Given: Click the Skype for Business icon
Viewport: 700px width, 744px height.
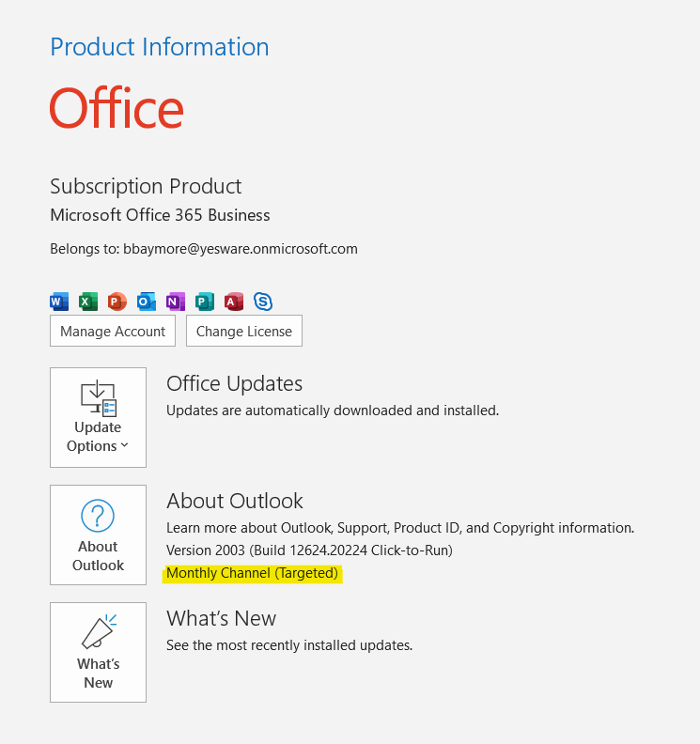Looking at the screenshot, I should pos(263,302).
